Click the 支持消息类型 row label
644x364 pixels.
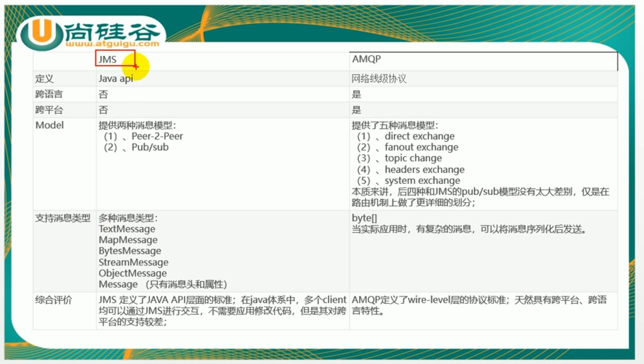click(x=63, y=218)
